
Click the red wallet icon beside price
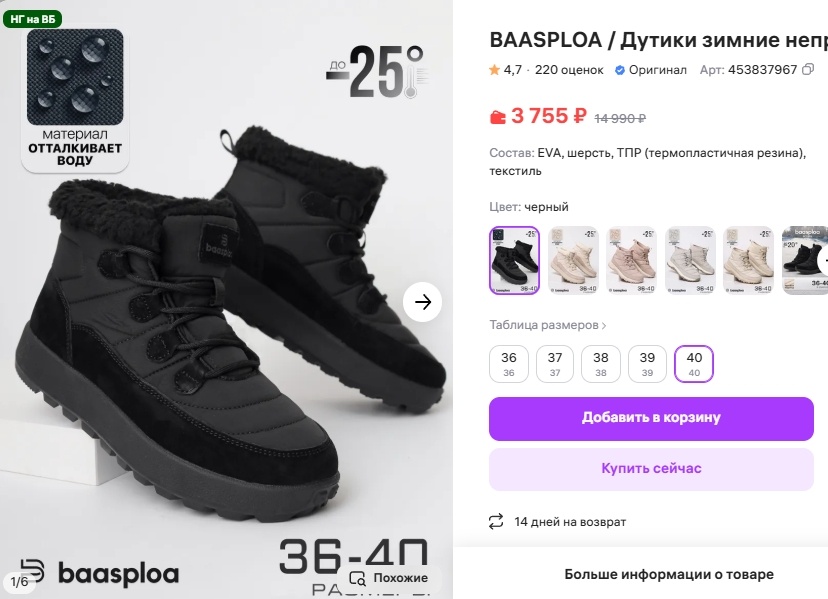pos(497,116)
